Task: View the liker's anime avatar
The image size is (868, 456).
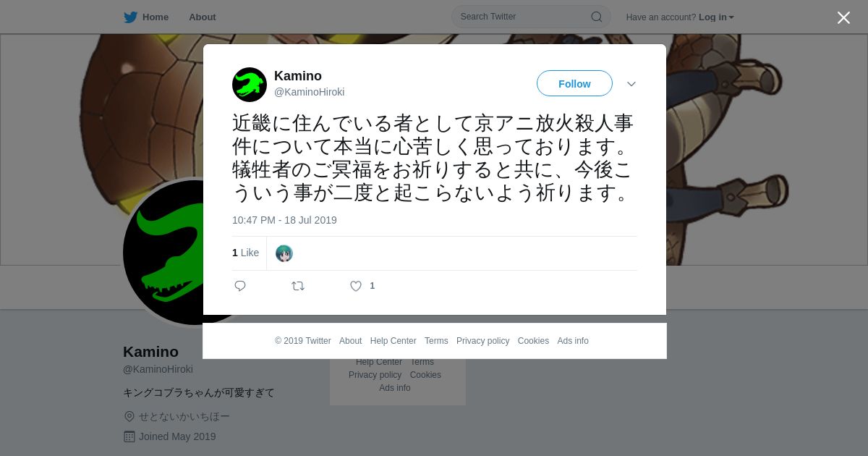Action: pyautogui.click(x=284, y=253)
